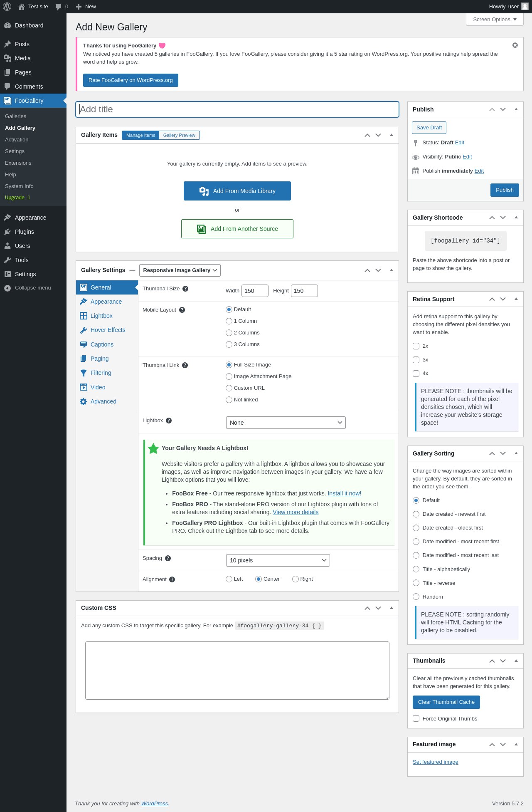Click the blue Publish button
The image size is (532, 812).
pyautogui.click(x=505, y=190)
